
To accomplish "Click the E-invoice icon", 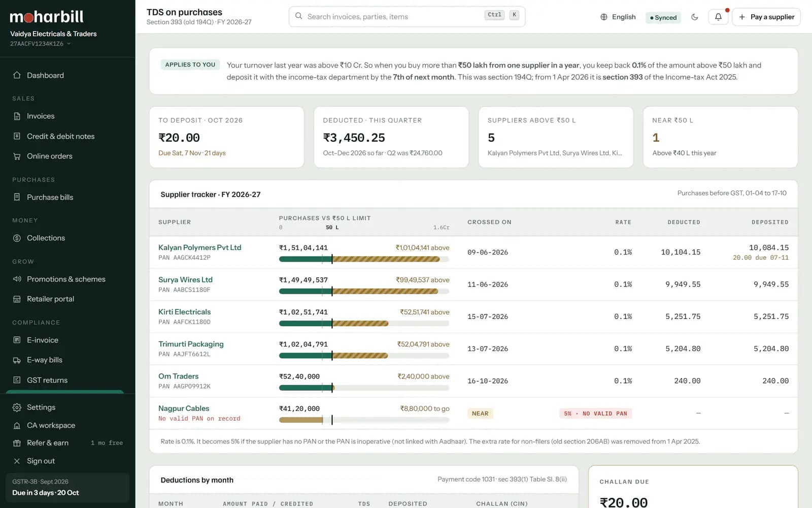I will pyautogui.click(x=17, y=340).
